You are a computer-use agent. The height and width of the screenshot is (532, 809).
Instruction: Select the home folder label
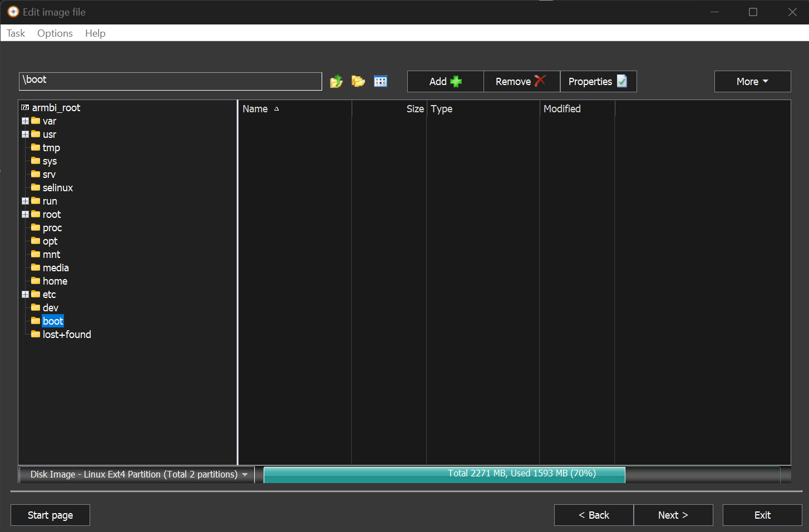pos(55,281)
